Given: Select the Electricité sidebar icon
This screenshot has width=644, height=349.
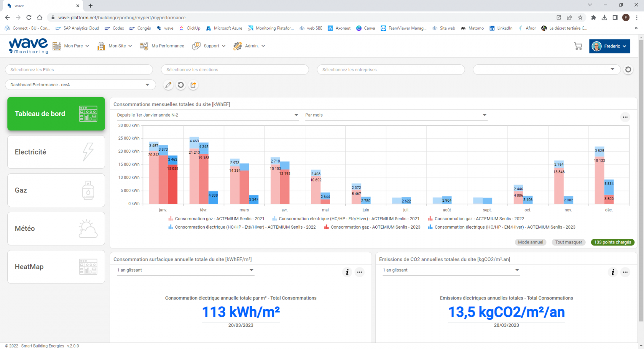Looking at the screenshot, I should click(x=56, y=152).
